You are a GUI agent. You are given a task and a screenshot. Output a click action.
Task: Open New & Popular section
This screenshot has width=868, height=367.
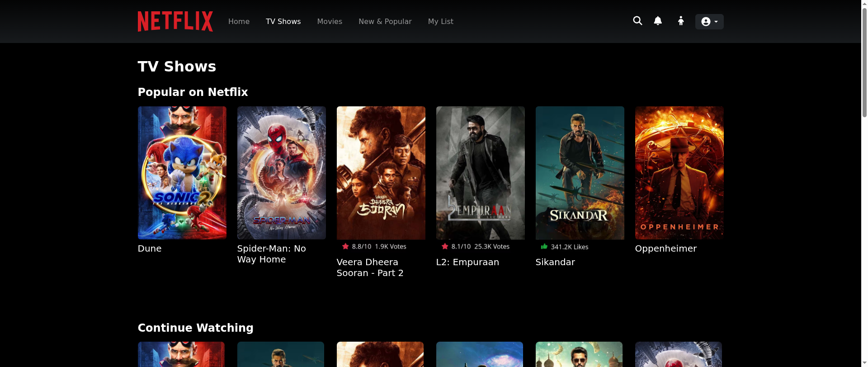pos(385,21)
